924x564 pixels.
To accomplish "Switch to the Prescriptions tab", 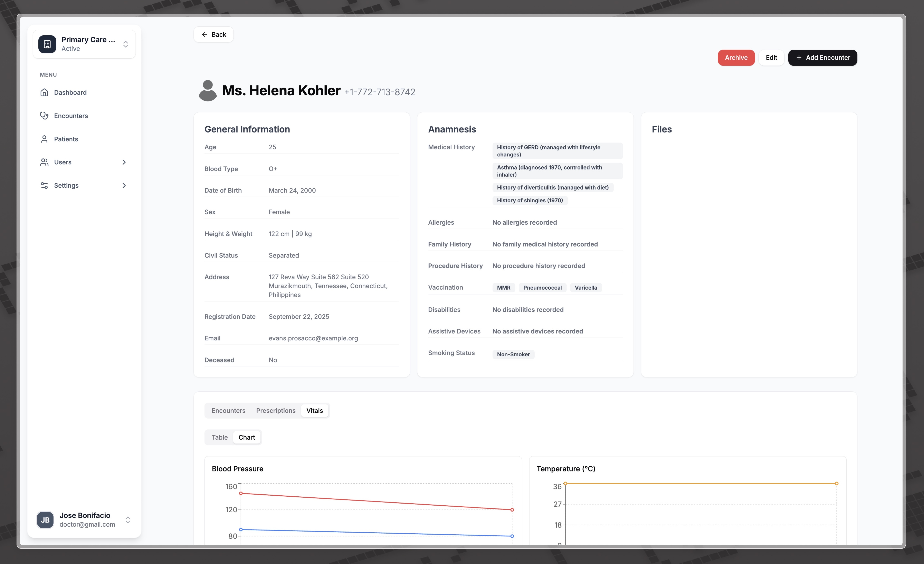I will tap(276, 410).
